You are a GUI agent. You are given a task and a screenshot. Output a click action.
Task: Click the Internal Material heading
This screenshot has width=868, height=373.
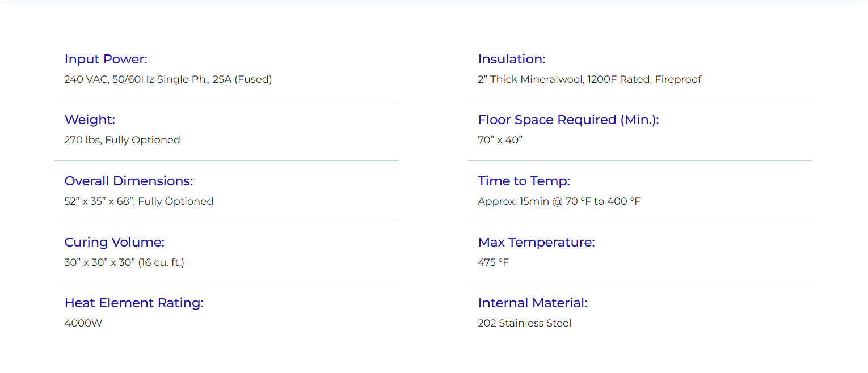pyautogui.click(x=533, y=303)
